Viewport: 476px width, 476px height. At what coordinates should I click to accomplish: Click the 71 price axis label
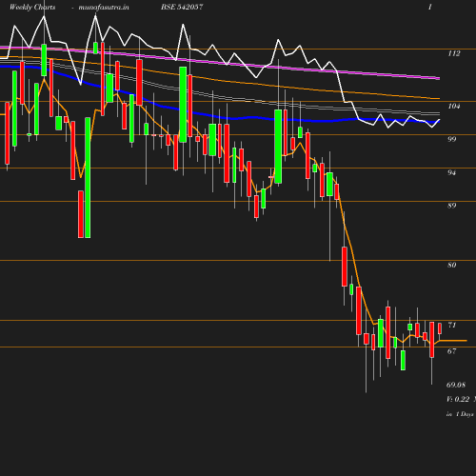(452, 325)
